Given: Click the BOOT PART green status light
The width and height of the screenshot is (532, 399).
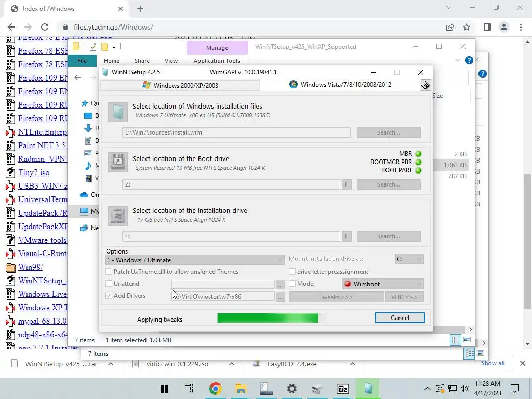Looking at the screenshot, I should tap(418, 170).
